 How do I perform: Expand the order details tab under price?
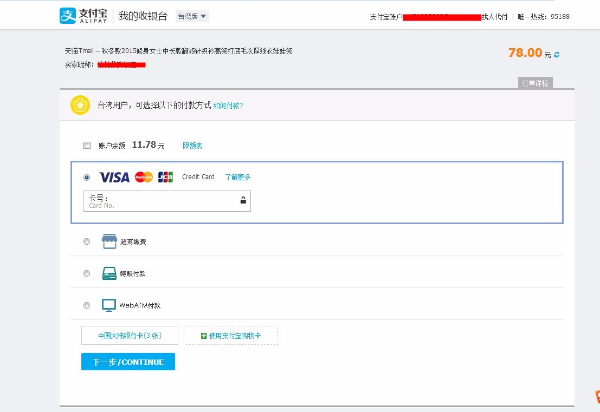pyautogui.click(x=534, y=83)
